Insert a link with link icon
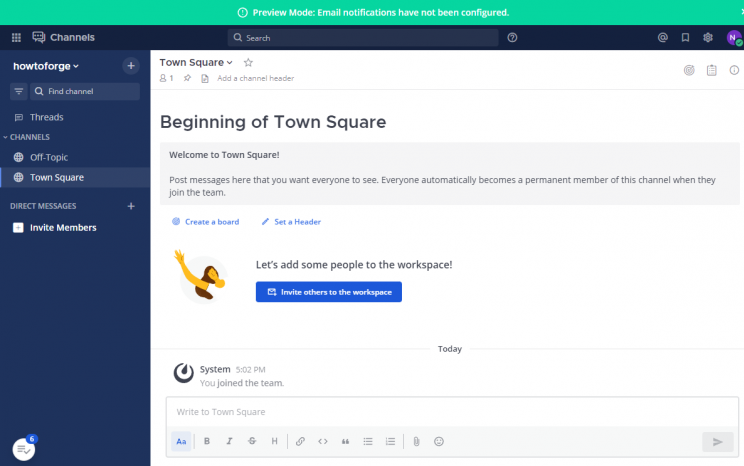The width and height of the screenshot is (744, 466). pyautogui.click(x=300, y=441)
